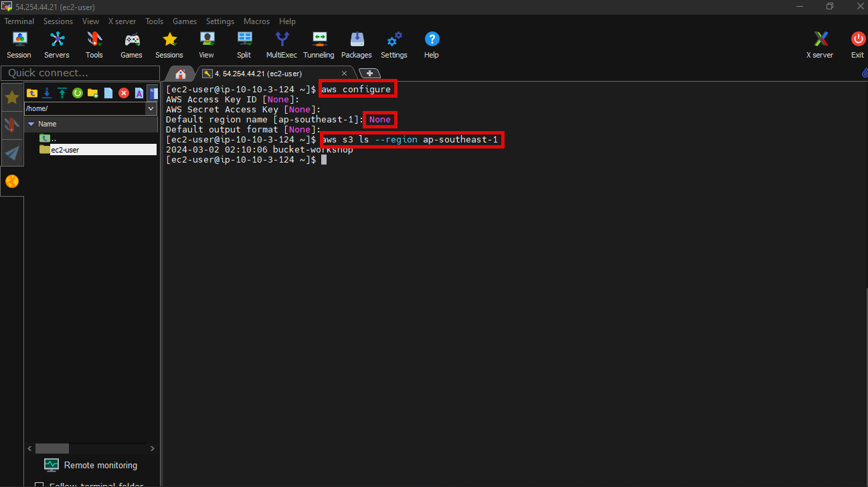Open the Games toolbar button

(x=132, y=45)
